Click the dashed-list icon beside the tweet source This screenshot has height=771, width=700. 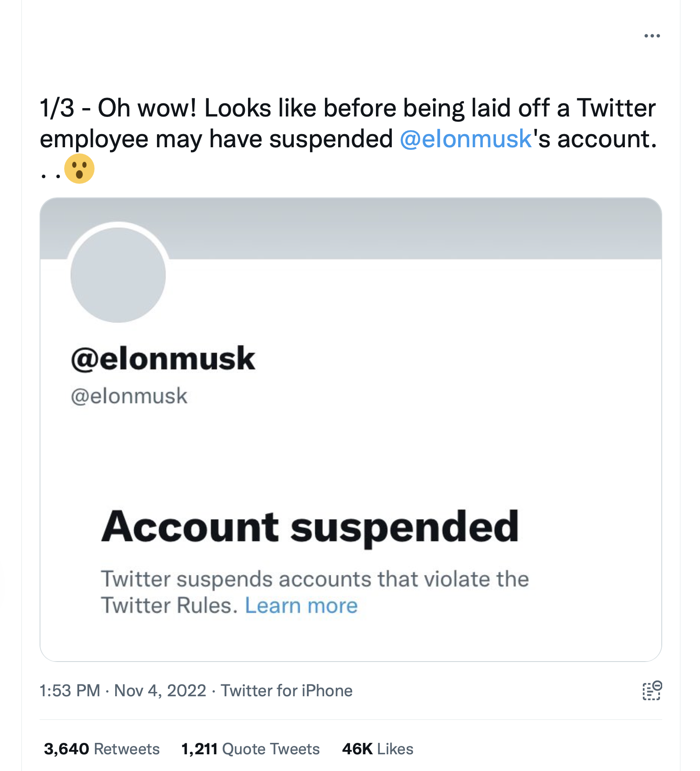652,691
